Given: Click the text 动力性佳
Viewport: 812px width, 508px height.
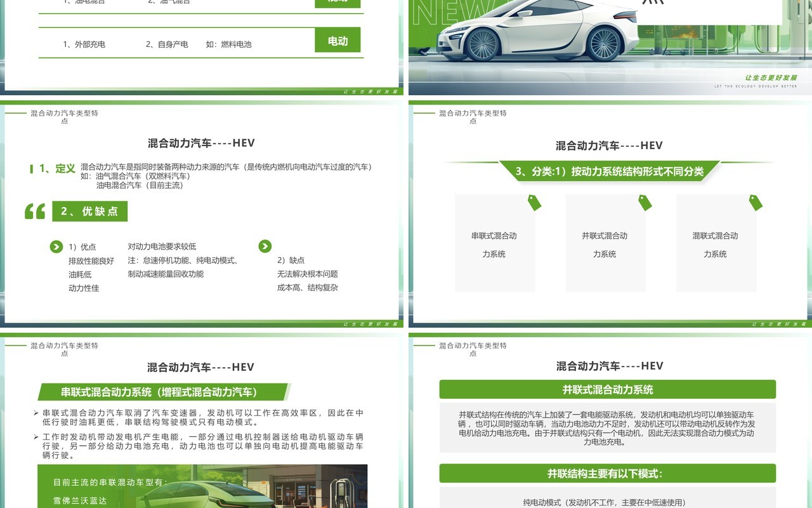Looking at the screenshot, I should (84, 288).
